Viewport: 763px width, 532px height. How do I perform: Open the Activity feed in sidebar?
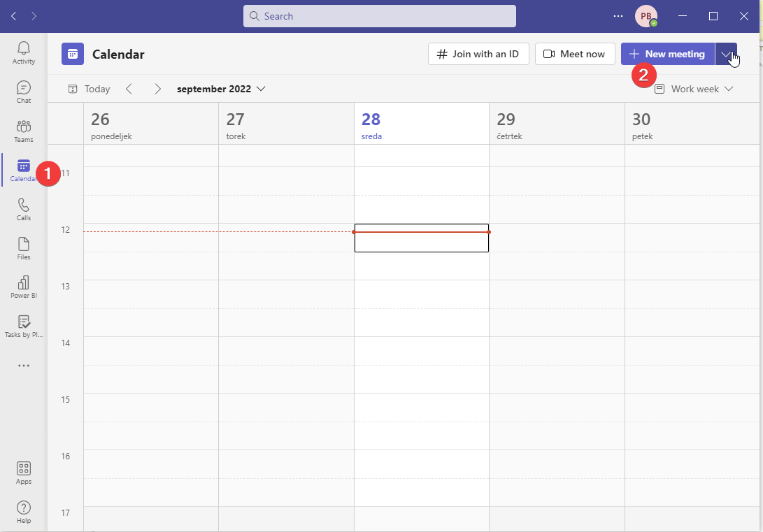click(x=24, y=52)
